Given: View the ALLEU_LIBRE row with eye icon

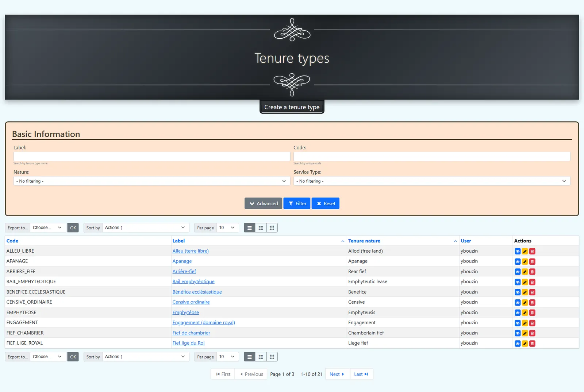Looking at the screenshot, I should coord(518,251).
